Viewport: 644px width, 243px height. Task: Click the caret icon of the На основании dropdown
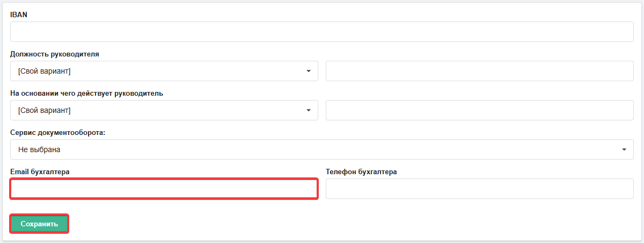coord(309,110)
